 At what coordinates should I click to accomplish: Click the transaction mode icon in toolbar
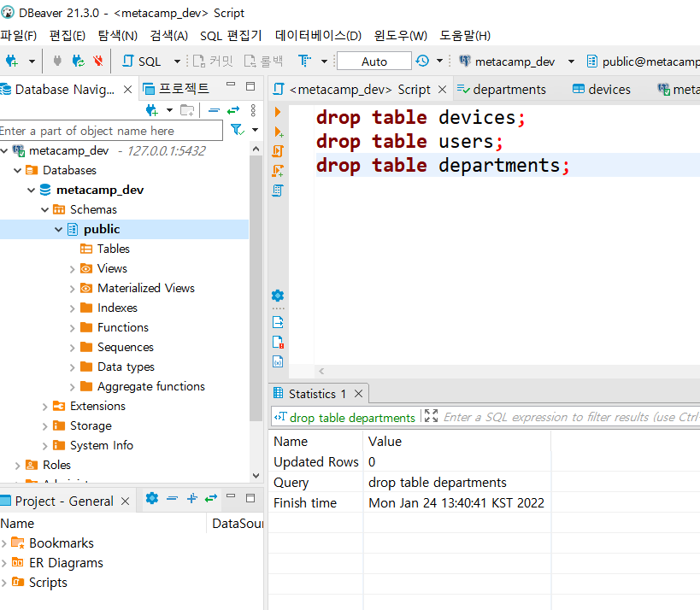(x=304, y=61)
